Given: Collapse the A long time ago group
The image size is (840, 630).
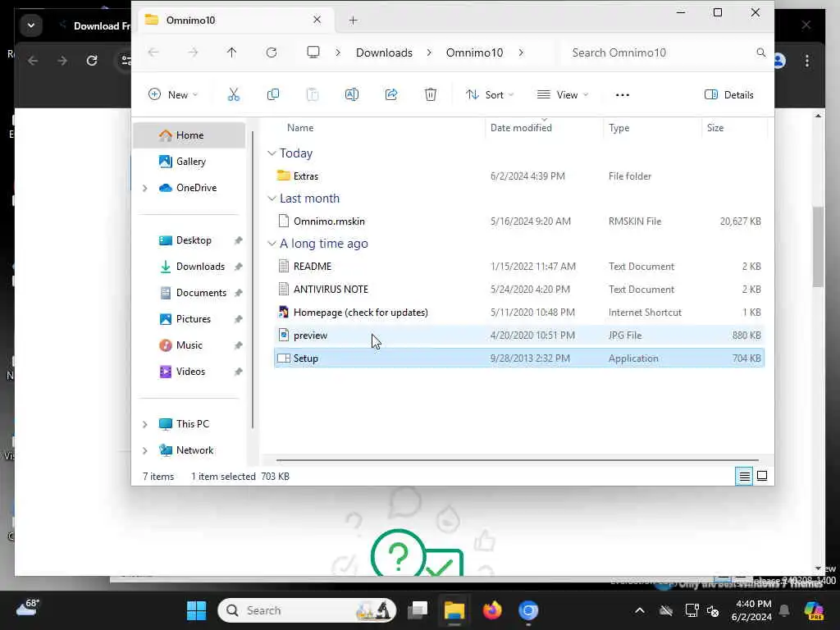Looking at the screenshot, I should pyautogui.click(x=272, y=243).
